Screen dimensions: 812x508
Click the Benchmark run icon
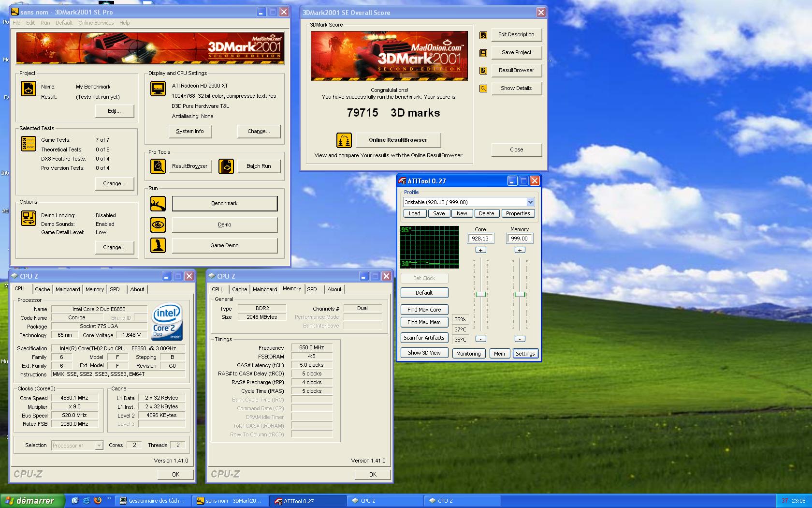tap(158, 204)
